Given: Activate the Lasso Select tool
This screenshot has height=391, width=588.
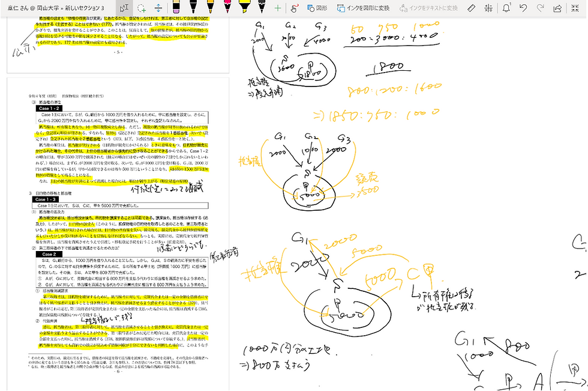Looking at the screenshot, I should pyautogui.click(x=142, y=8).
